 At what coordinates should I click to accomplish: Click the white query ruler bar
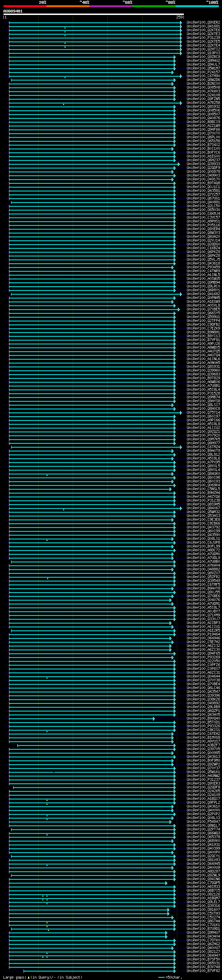click(x=93, y=15)
